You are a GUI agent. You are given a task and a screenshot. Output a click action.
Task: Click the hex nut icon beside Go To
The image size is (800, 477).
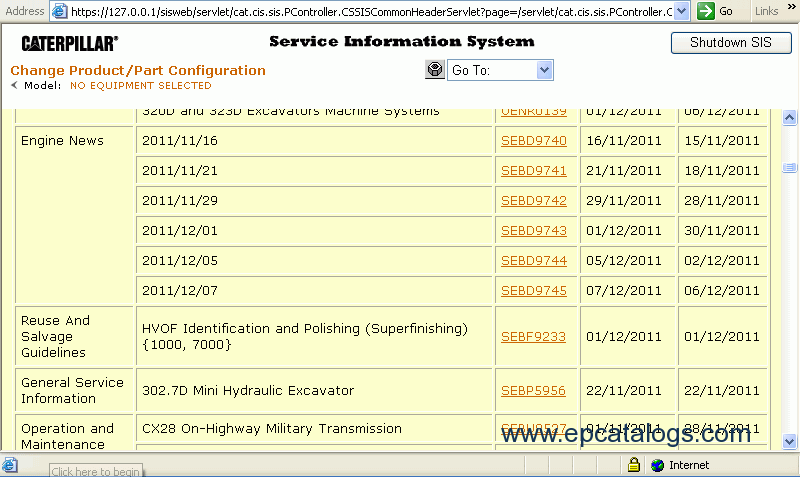435,70
